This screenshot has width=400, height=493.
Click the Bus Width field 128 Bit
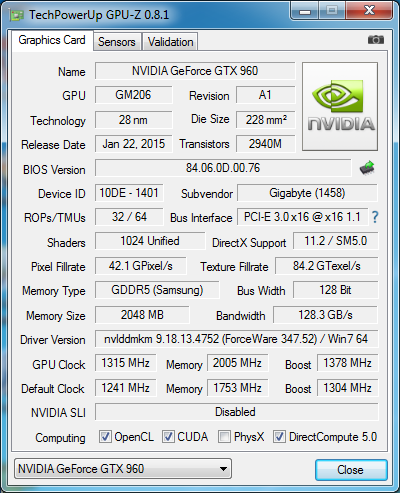[336, 290]
